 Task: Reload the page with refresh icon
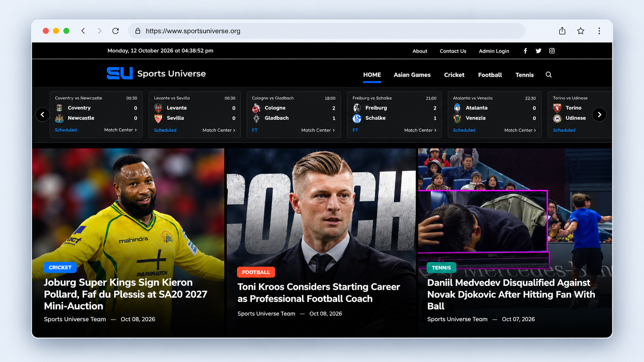(x=116, y=31)
